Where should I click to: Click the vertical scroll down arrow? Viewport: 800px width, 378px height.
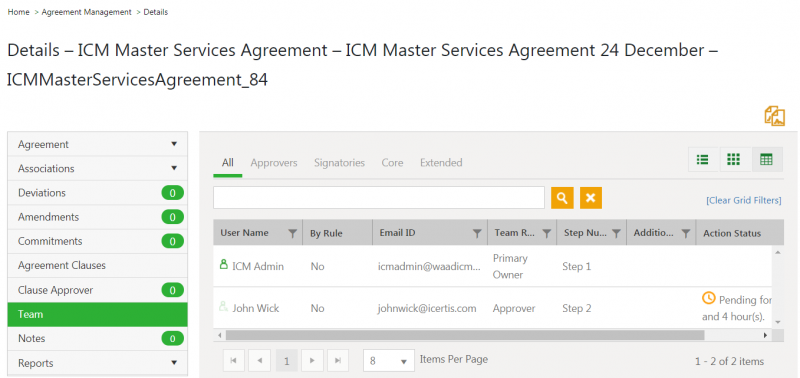pyautogui.click(x=778, y=322)
